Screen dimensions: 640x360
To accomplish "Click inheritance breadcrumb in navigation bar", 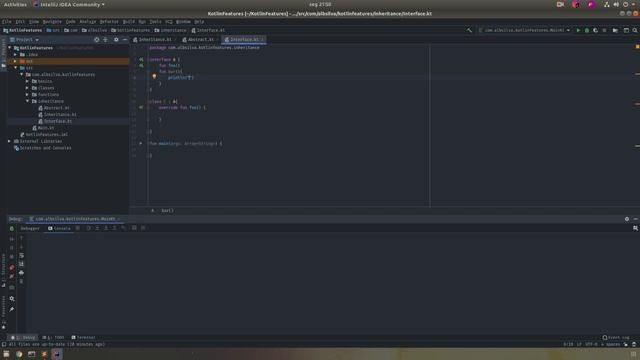I will [x=171, y=30].
